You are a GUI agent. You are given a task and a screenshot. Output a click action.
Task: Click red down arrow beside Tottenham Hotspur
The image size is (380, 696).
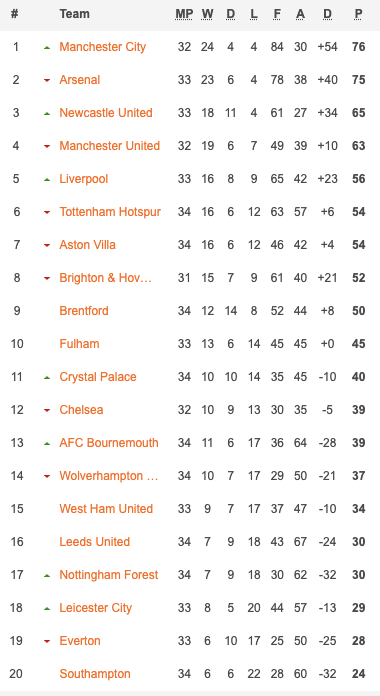[47, 213]
